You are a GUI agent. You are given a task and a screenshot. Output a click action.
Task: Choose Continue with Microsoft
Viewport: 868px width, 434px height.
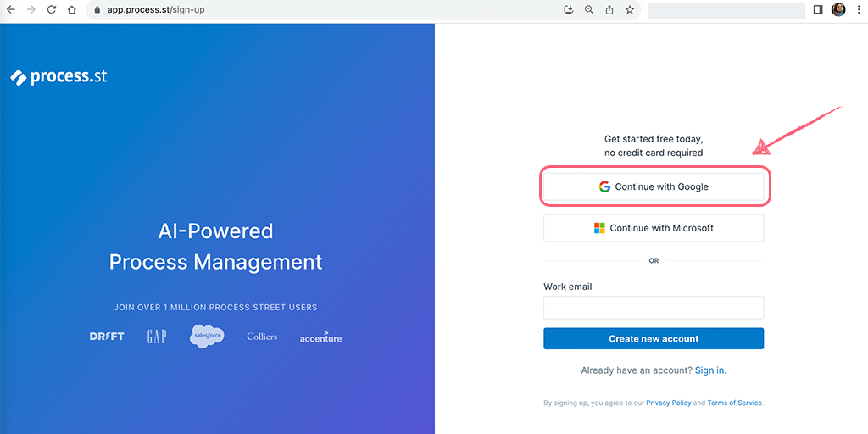point(654,228)
